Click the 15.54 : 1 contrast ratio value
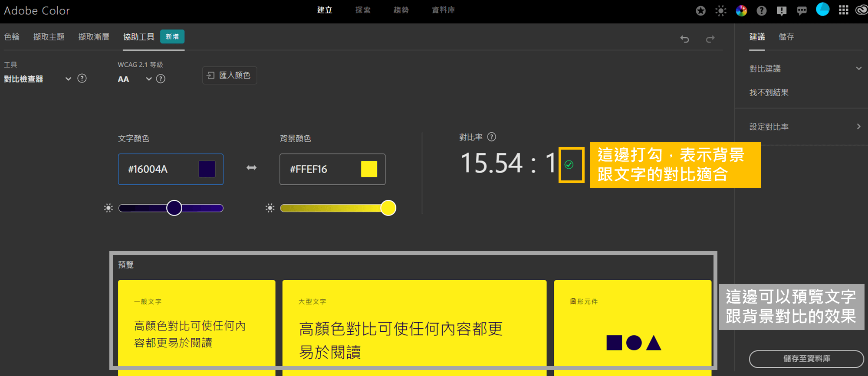This screenshot has width=868, height=376. [x=508, y=163]
